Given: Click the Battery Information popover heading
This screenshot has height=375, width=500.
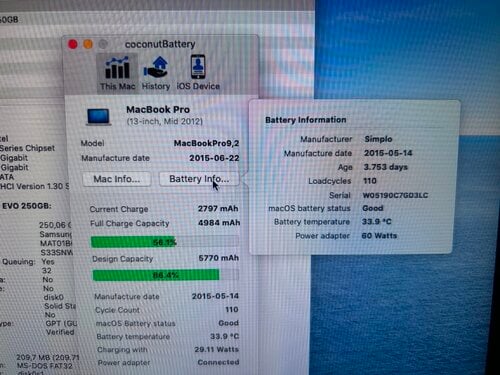Looking at the screenshot, I should [306, 120].
